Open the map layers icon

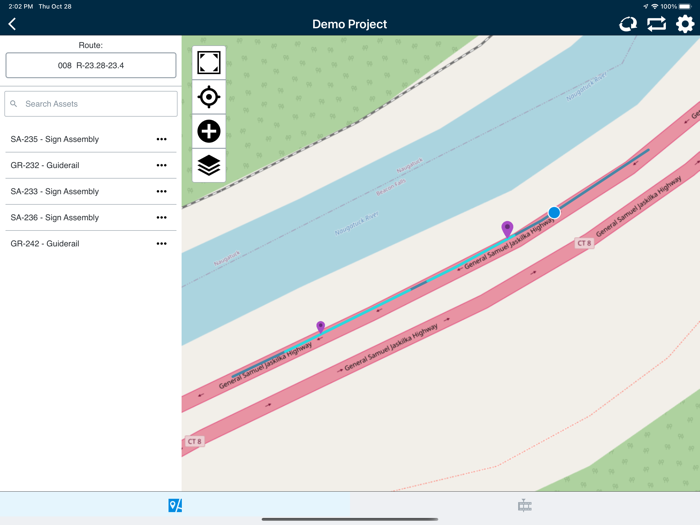tap(209, 166)
